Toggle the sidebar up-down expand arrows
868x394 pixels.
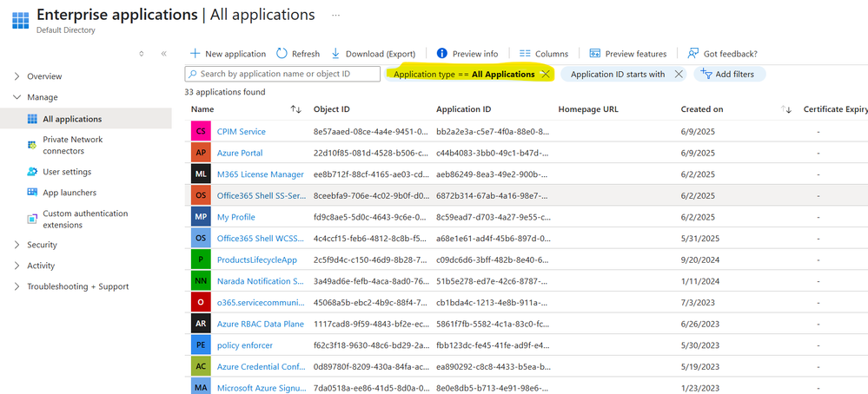click(141, 54)
